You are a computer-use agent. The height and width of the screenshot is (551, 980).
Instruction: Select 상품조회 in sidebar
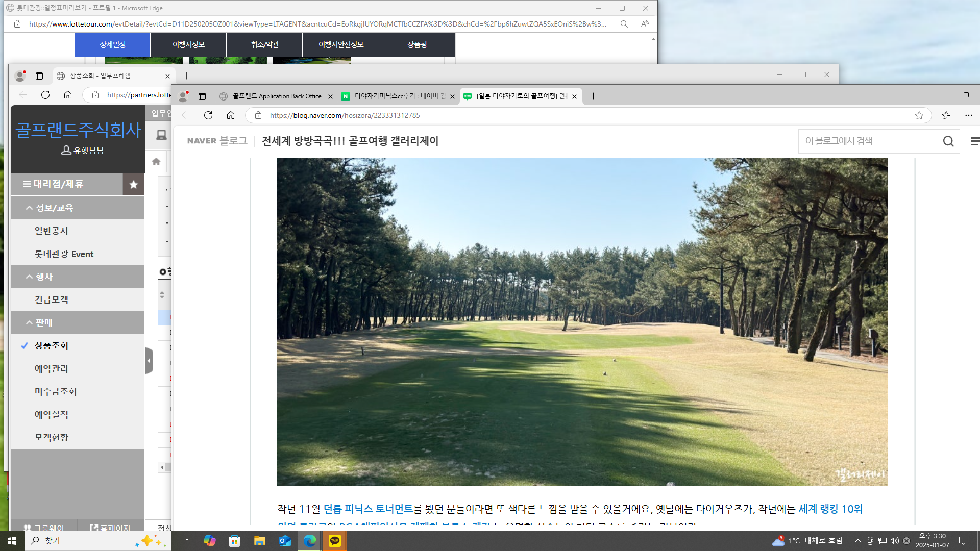click(x=78, y=345)
